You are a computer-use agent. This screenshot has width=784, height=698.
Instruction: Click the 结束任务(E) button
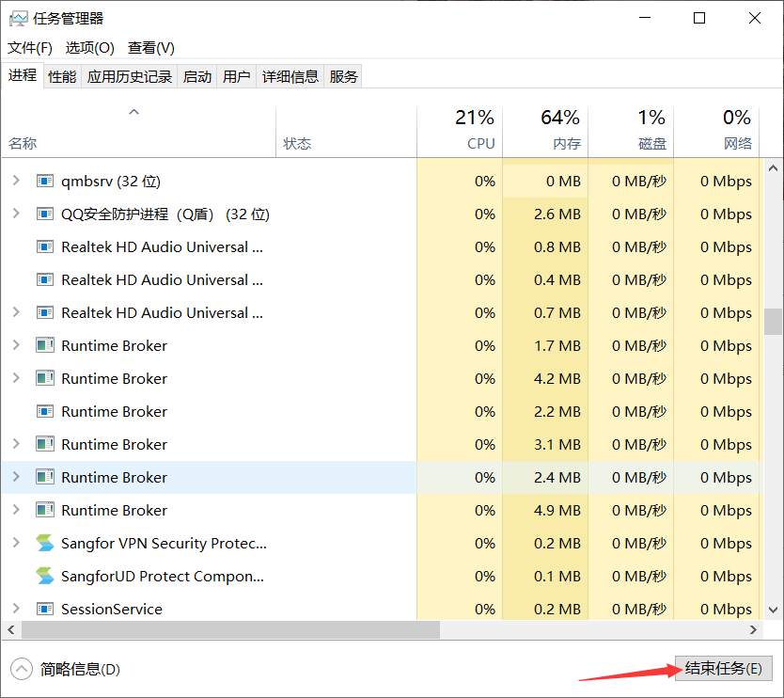(x=723, y=669)
